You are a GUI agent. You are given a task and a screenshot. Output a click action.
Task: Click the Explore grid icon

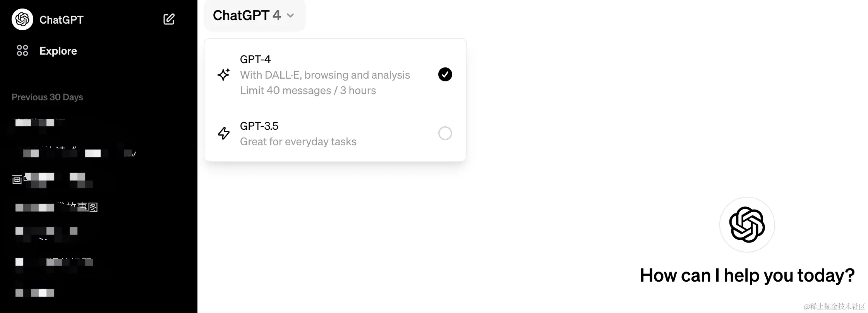click(22, 50)
